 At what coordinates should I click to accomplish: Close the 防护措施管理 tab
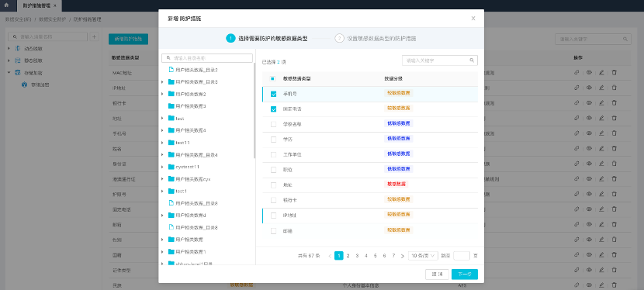[x=55, y=5]
